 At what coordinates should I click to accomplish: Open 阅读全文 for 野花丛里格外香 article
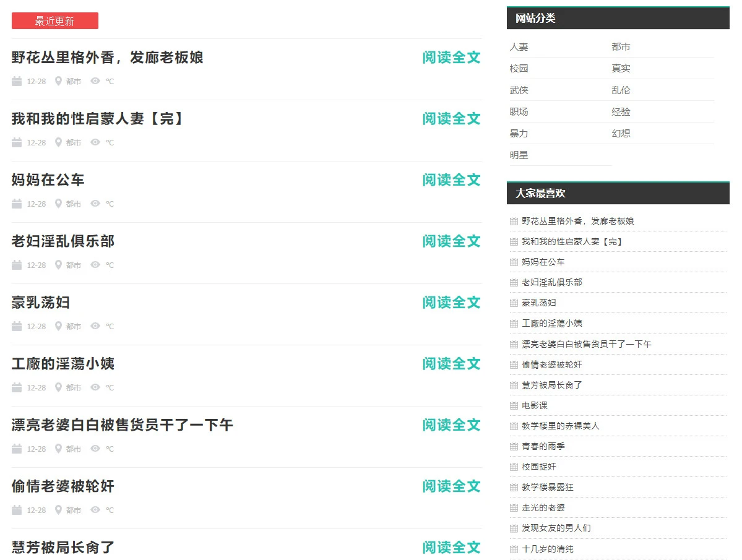451,58
